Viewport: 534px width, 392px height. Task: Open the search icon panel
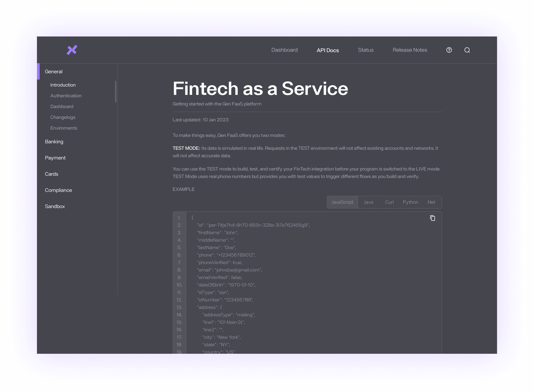click(467, 50)
